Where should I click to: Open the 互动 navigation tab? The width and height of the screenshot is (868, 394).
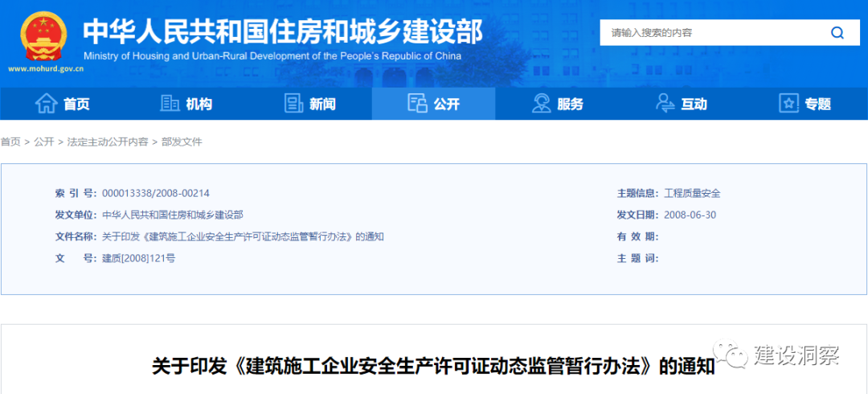[x=682, y=104]
